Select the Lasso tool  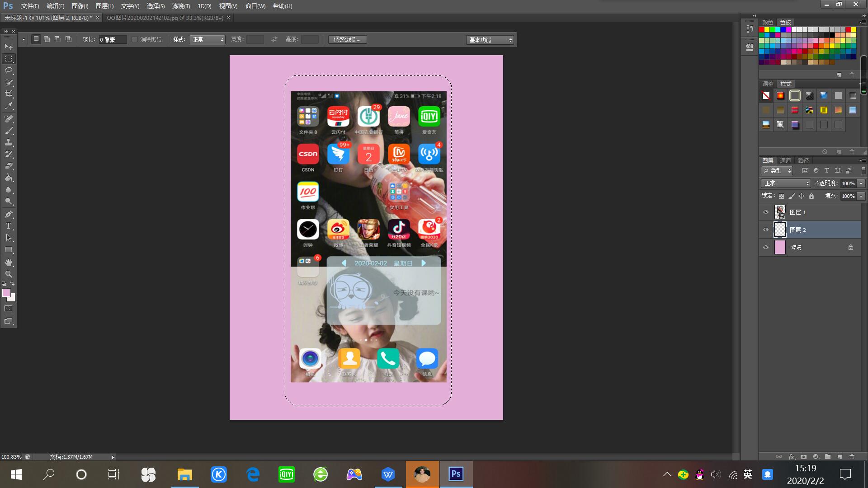pyautogui.click(x=9, y=70)
